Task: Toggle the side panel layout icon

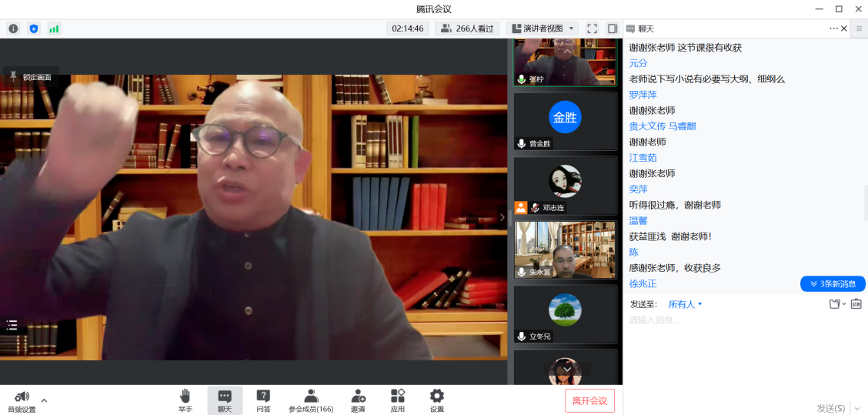Action: [x=612, y=28]
